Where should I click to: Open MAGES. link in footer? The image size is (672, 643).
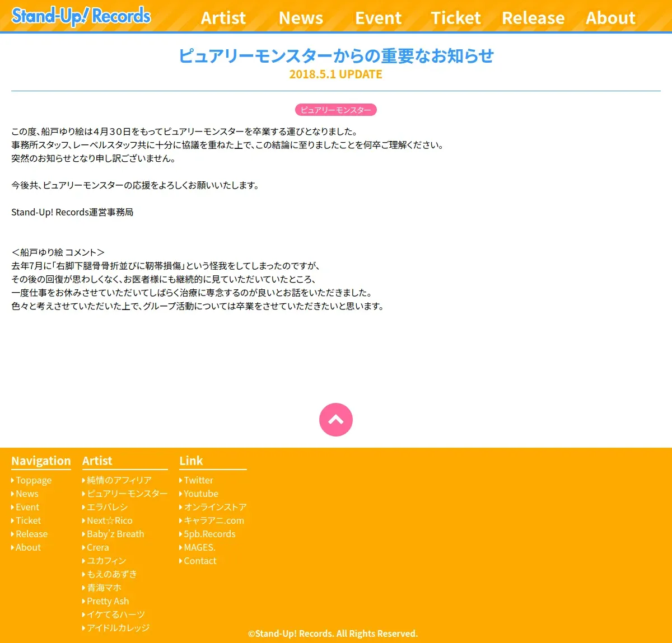click(x=197, y=547)
